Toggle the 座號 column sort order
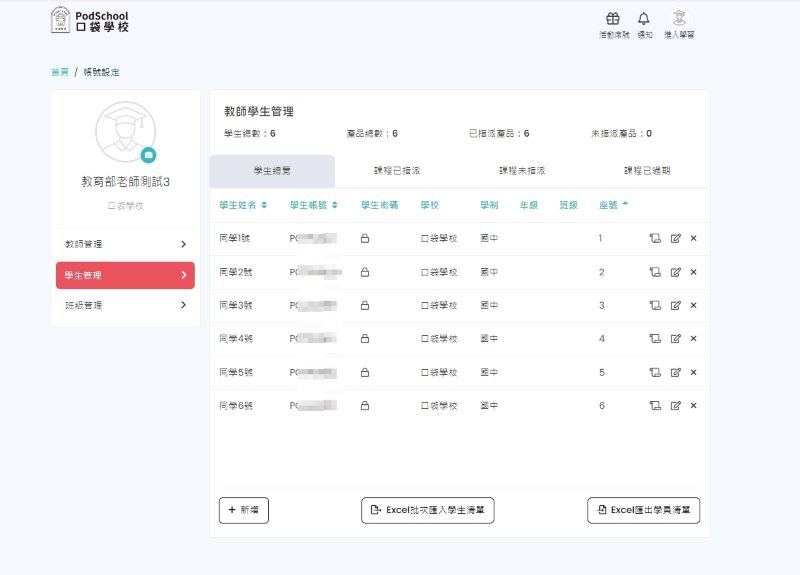 pyautogui.click(x=613, y=205)
